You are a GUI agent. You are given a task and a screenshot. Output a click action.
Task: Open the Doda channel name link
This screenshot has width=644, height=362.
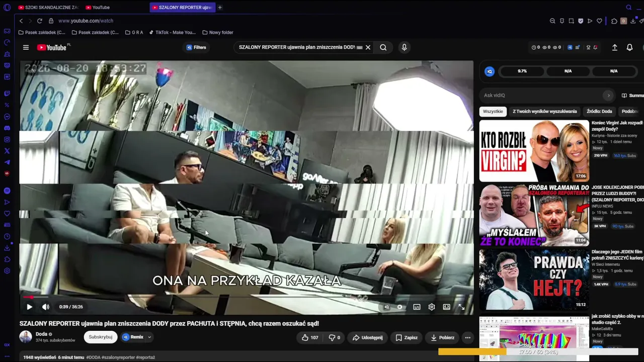[41, 334]
